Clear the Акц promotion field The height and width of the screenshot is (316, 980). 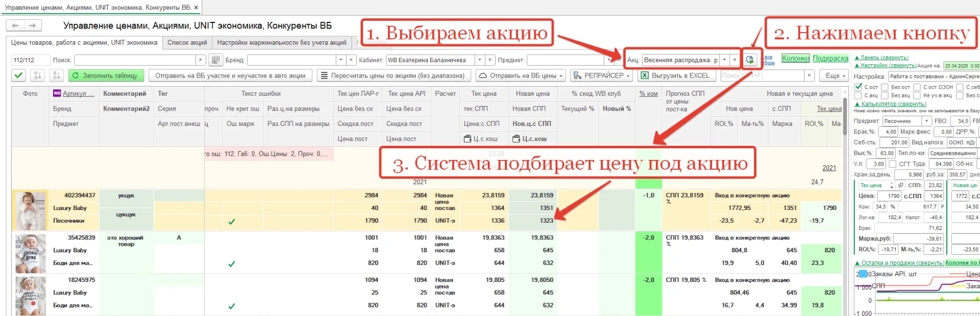point(734,60)
